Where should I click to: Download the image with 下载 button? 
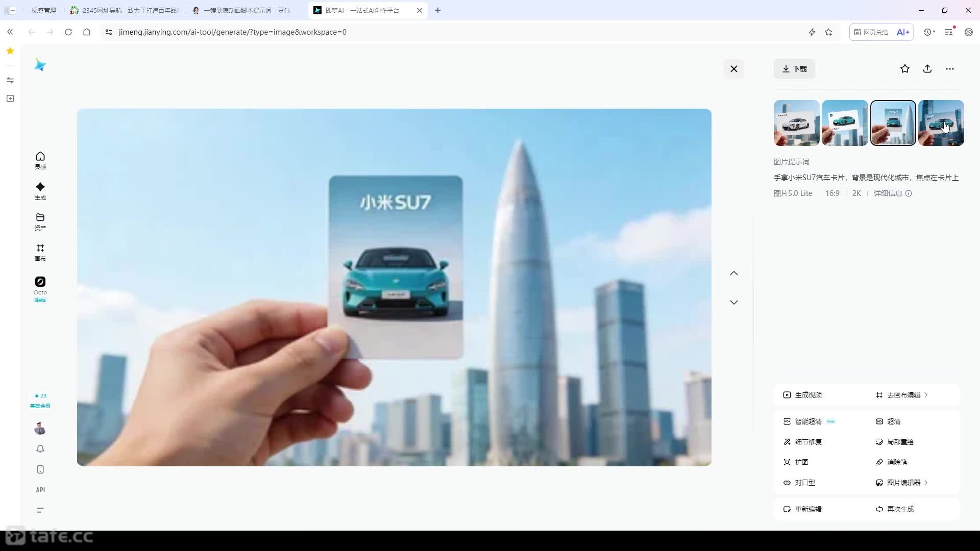pyautogui.click(x=795, y=69)
